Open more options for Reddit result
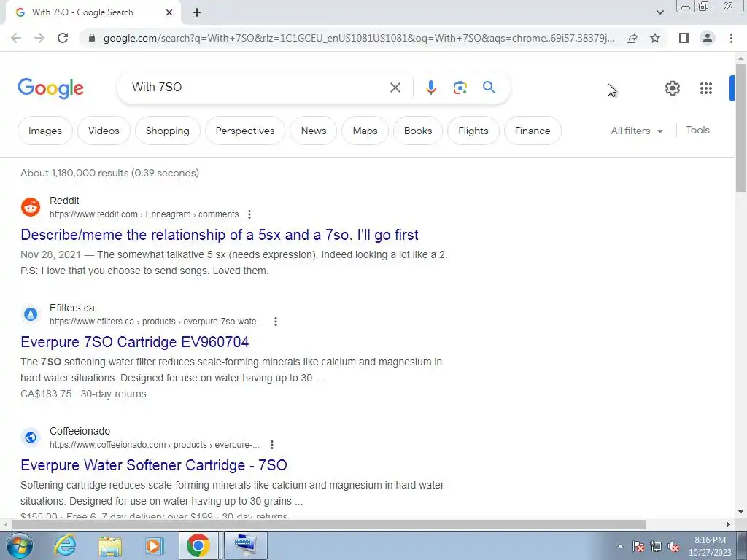This screenshot has width=747, height=560. click(249, 215)
